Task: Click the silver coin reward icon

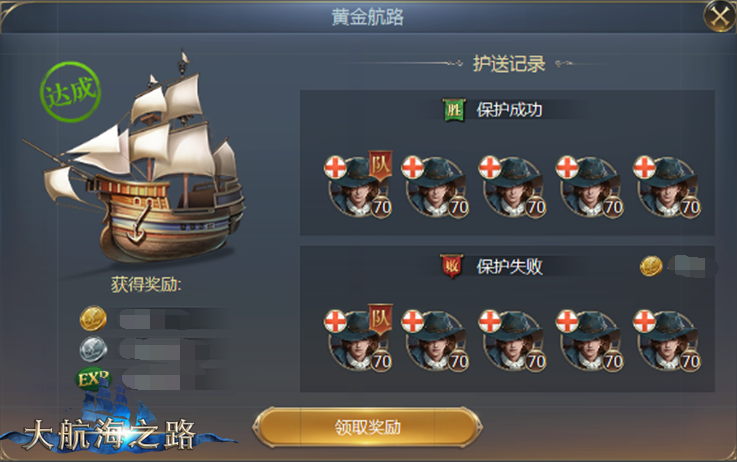Action: pyautogui.click(x=94, y=347)
